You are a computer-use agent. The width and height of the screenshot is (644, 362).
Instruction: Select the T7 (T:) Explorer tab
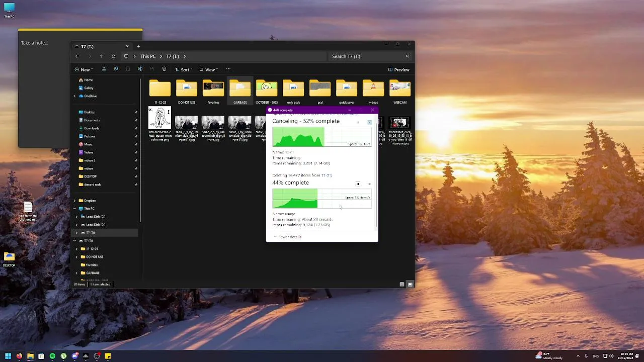pos(102,46)
